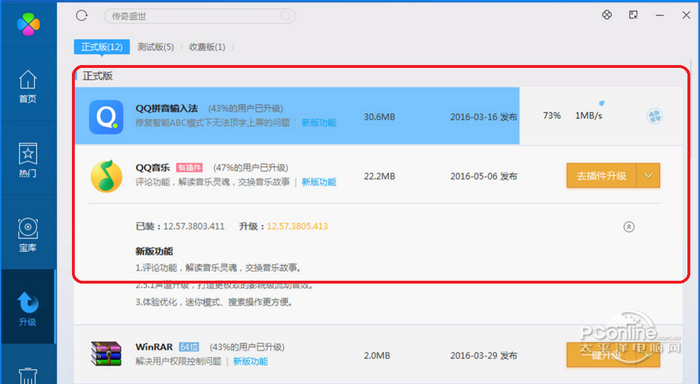This screenshot has width=700, height=384.
Task: Go to the 首页 home section
Action: coord(28,86)
